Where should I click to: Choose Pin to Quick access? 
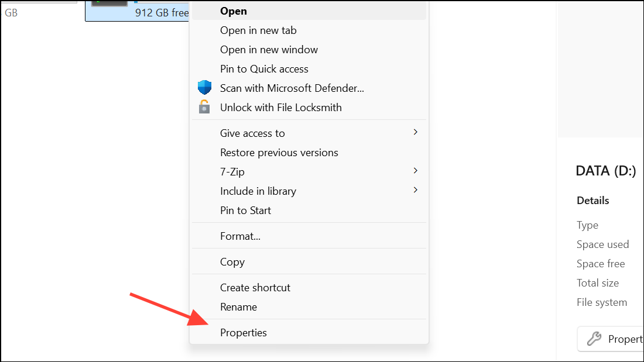click(309, 69)
